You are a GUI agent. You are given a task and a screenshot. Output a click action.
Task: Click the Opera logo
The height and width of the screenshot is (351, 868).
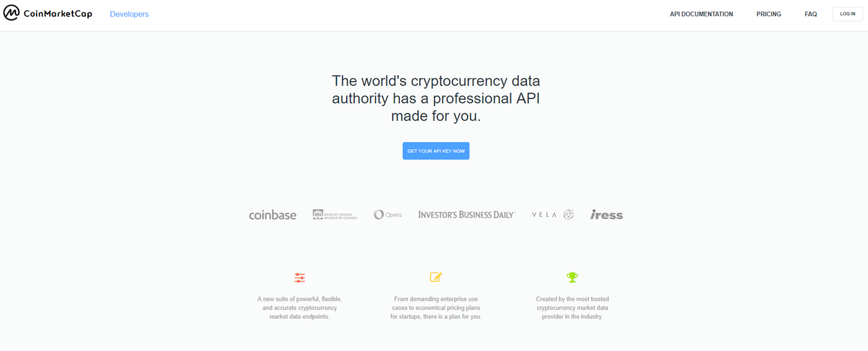tap(387, 215)
